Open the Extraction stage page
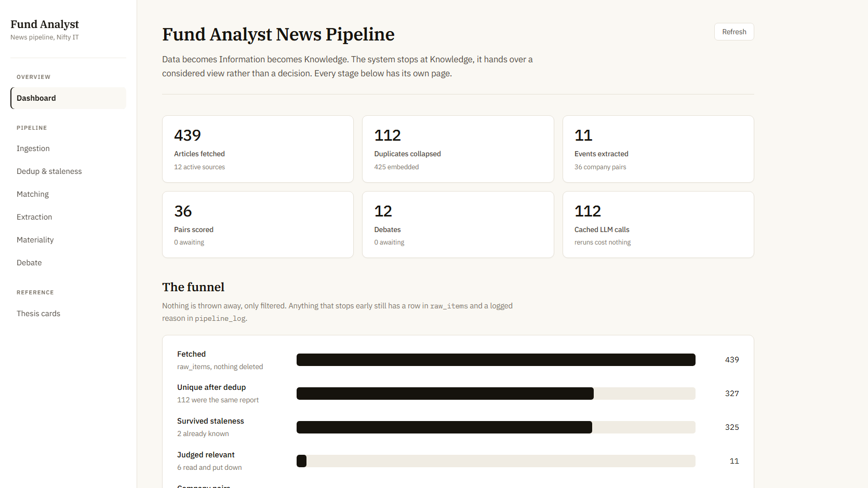868x488 pixels. pos(68,217)
